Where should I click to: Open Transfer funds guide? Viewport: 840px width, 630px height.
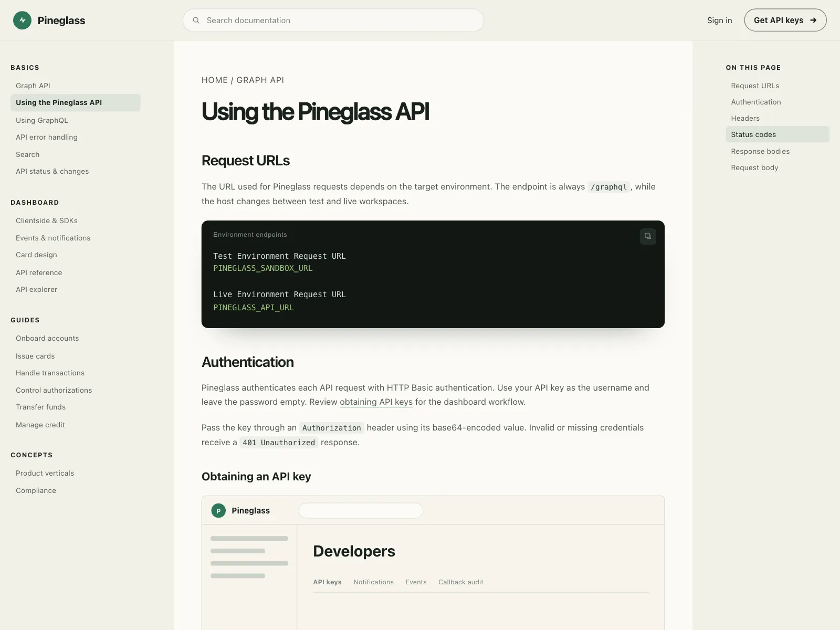(x=41, y=407)
